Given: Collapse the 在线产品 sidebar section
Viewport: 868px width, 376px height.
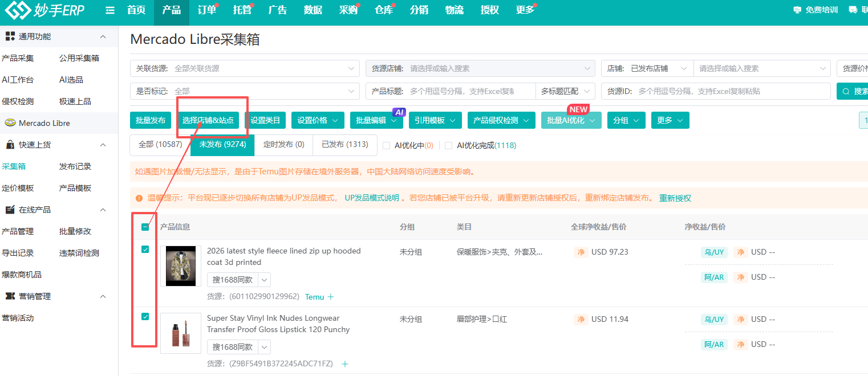Looking at the screenshot, I should click(103, 210).
